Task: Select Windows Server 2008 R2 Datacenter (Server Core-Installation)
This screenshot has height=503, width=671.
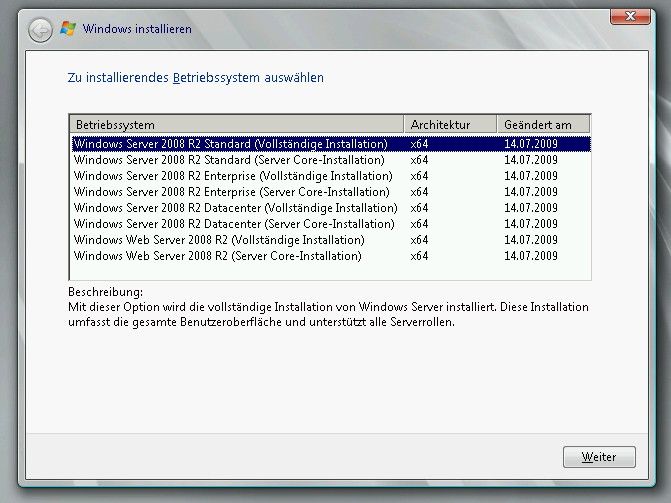Action: (x=331, y=224)
